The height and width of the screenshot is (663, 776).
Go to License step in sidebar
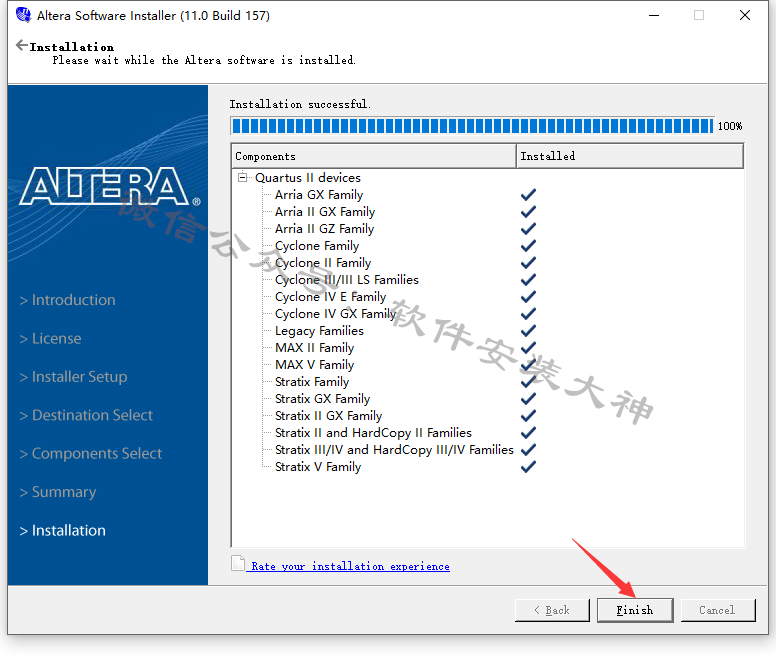click(50, 338)
